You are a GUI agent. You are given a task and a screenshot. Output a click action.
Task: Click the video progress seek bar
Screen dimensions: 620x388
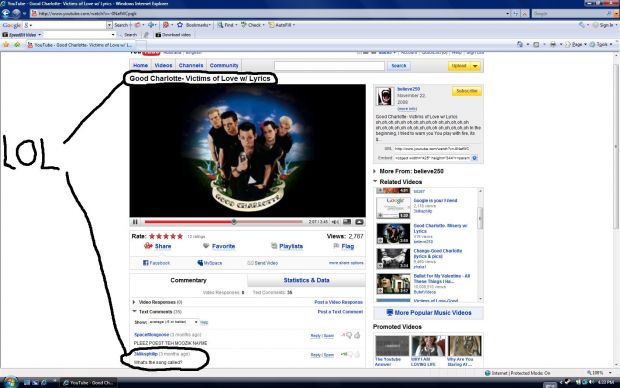point(223,222)
